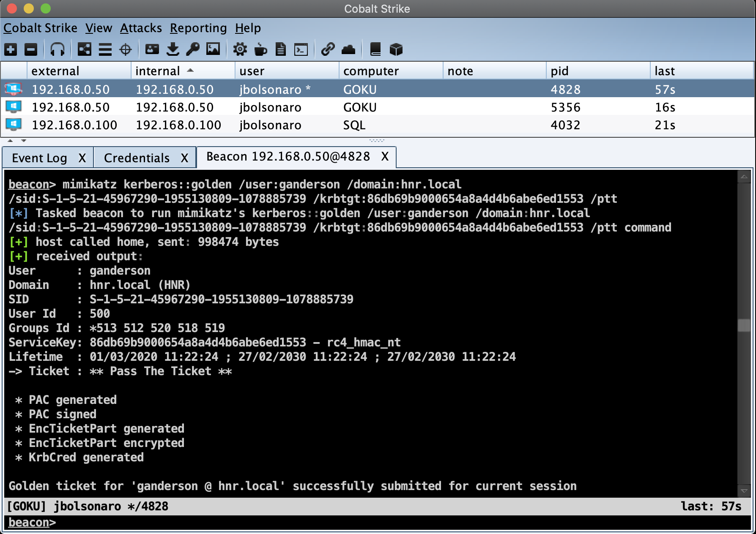Switch to pivot graph view icon
756x534 pixels.
point(85,49)
